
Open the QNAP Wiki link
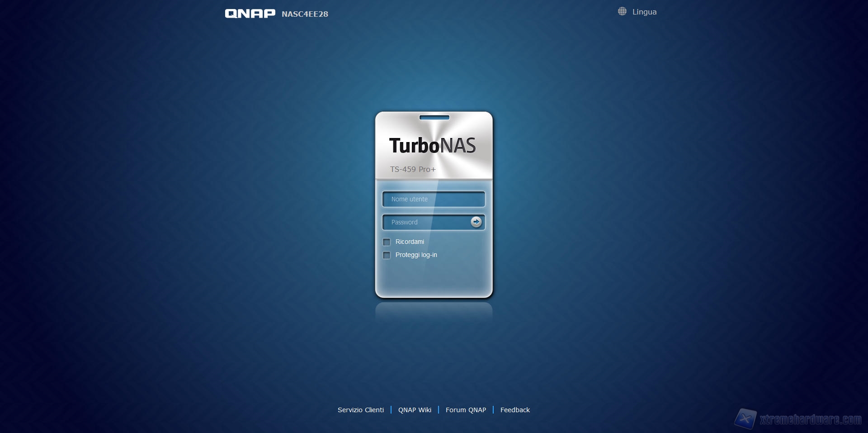click(415, 410)
